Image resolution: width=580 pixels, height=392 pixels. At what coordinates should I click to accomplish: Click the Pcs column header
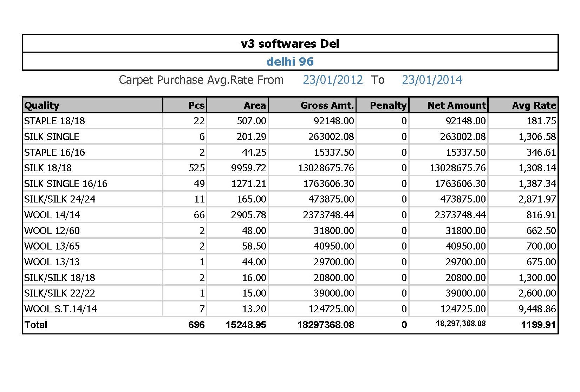[196, 105]
